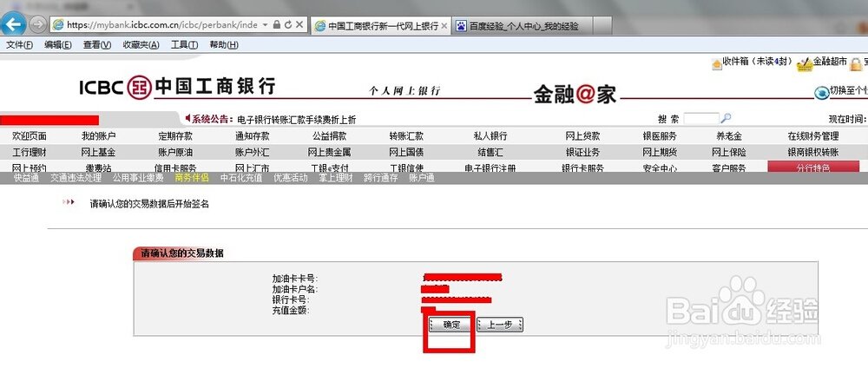Open 公益捐款 navigation item
Screen dimensions: 868x368
(x=329, y=135)
